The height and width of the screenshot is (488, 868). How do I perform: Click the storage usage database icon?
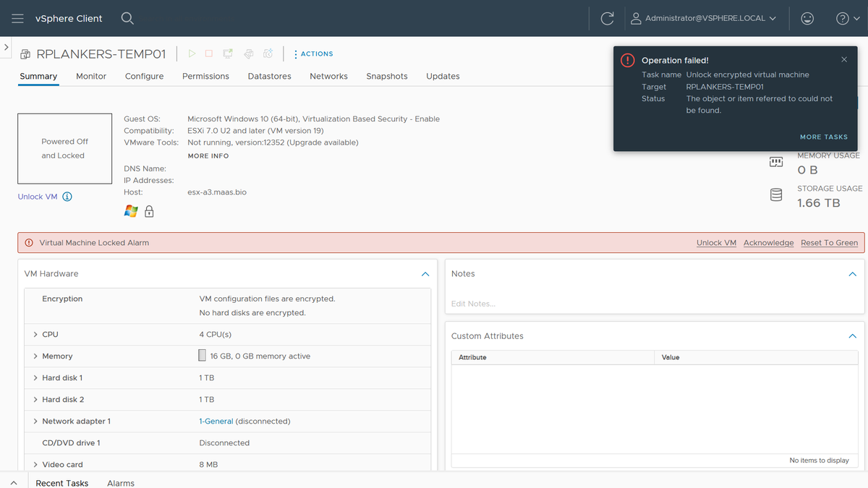[x=776, y=195]
